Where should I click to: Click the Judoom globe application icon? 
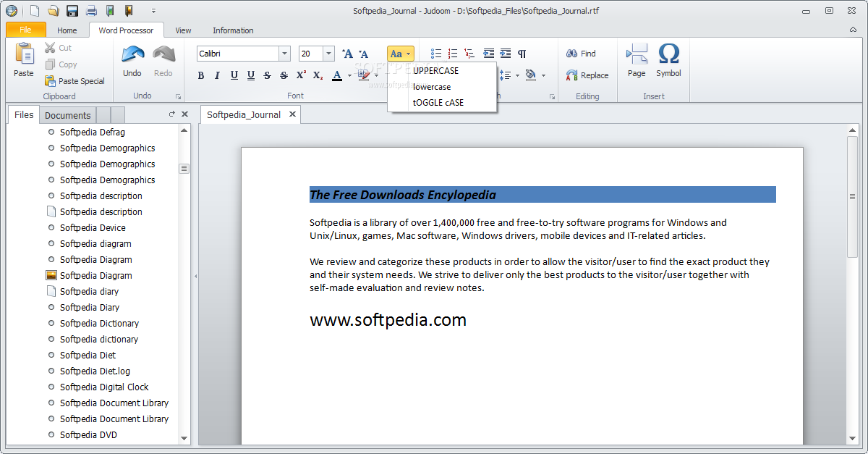pos(11,11)
